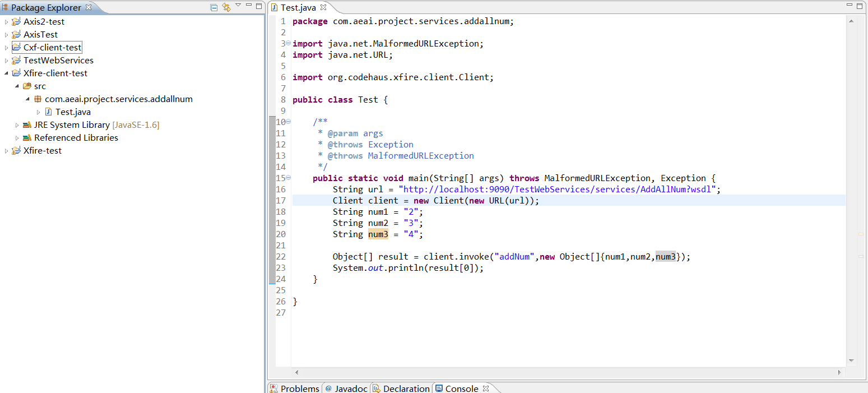868x393 pixels.
Task: Select Test.java in Package Explorer
Action: coord(73,112)
